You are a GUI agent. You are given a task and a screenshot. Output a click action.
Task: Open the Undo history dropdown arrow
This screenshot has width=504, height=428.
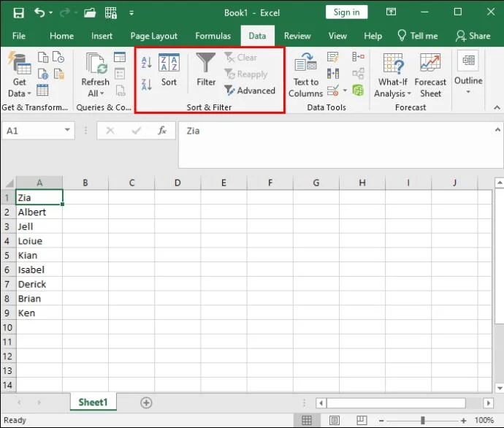point(51,13)
